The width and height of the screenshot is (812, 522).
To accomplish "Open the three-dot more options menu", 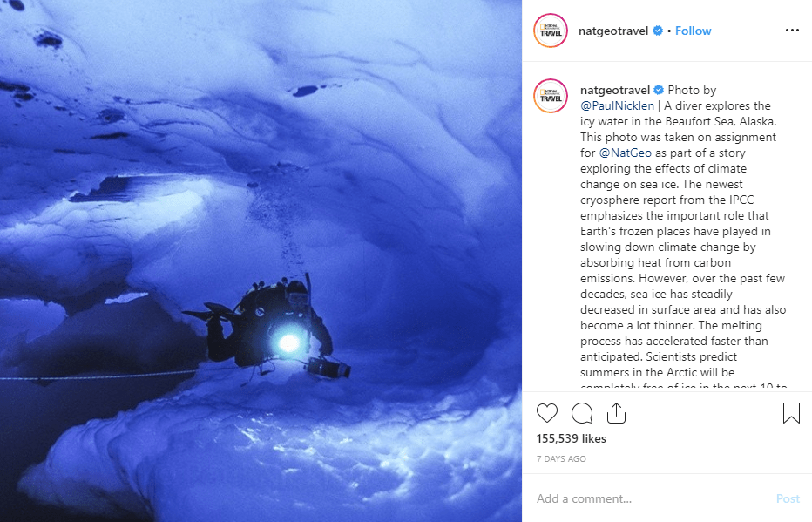I will 792,30.
